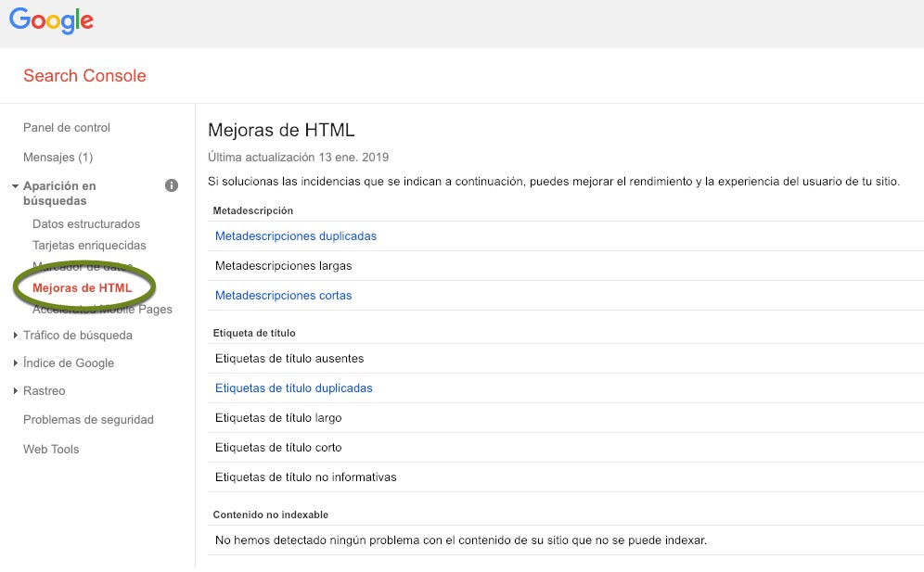The width and height of the screenshot is (924, 572).
Task: Open Problemas de seguridad page
Action: (x=88, y=419)
